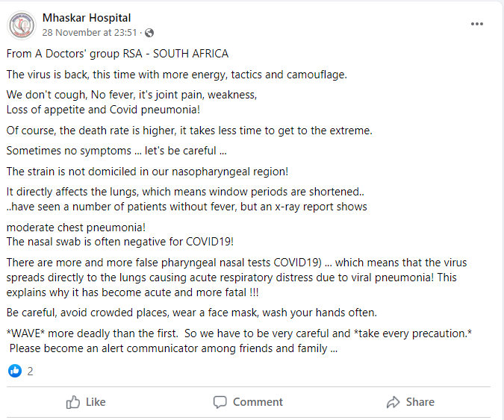The height and width of the screenshot is (420, 504).
Task: Click the speech bubble Comment icon
Action: pyautogui.click(x=220, y=402)
